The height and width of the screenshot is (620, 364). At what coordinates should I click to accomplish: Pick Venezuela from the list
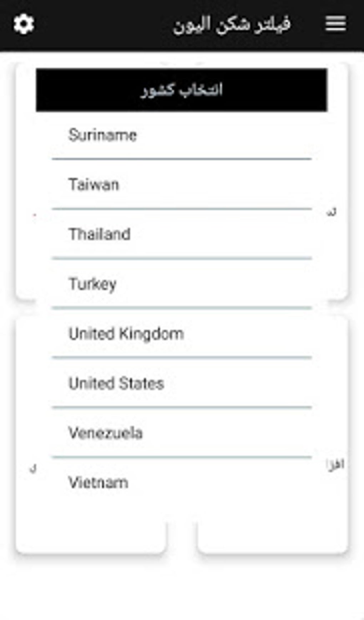pos(181,433)
